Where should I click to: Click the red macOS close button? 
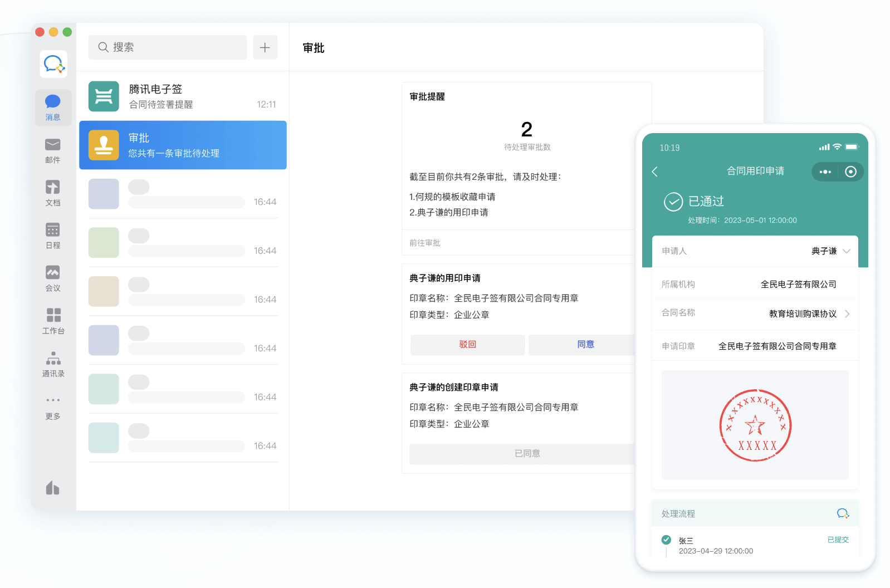click(40, 32)
